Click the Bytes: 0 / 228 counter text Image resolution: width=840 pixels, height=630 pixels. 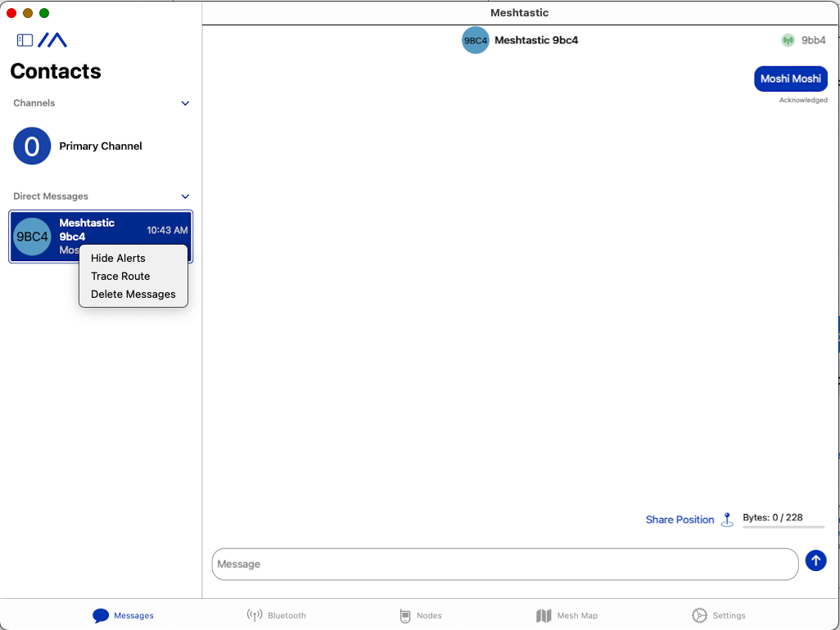point(773,518)
